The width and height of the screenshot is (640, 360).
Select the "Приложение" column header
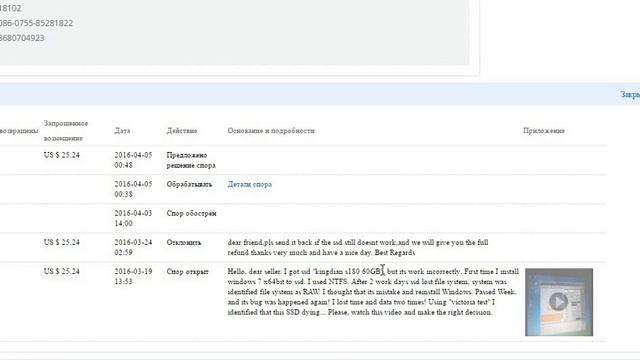[544, 131]
